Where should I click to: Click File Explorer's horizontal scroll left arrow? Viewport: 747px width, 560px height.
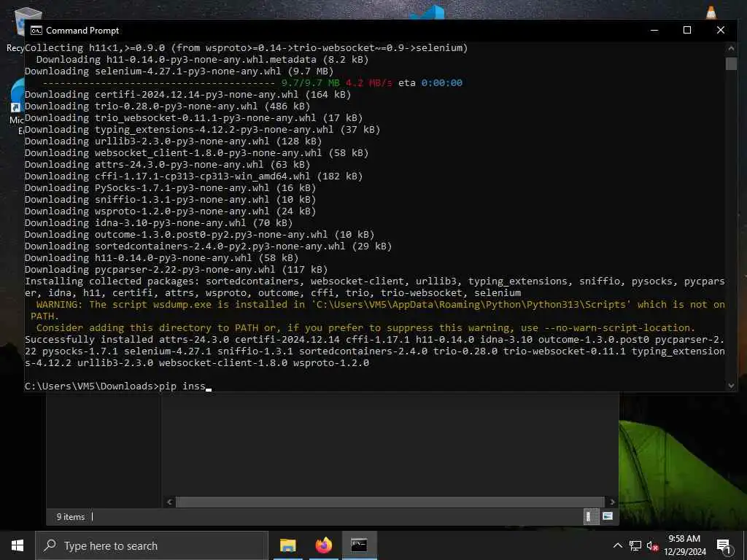[x=169, y=502]
